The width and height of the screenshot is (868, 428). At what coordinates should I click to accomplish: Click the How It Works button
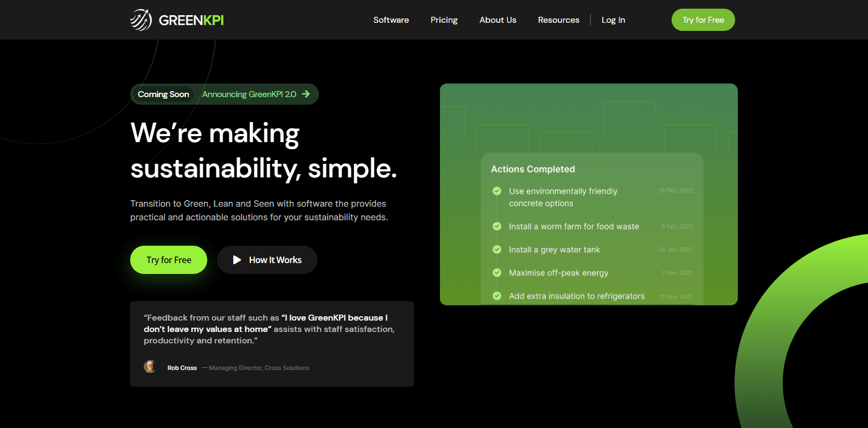tap(267, 260)
